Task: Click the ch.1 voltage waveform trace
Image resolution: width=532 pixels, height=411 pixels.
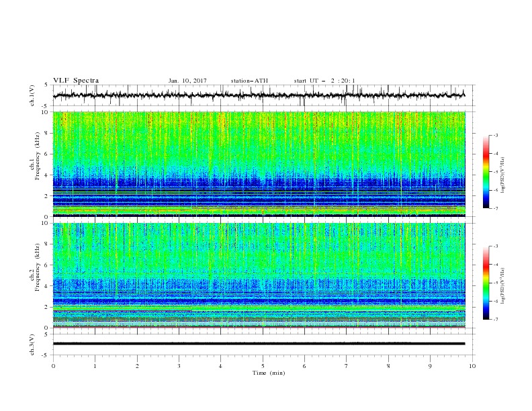Action: point(259,95)
